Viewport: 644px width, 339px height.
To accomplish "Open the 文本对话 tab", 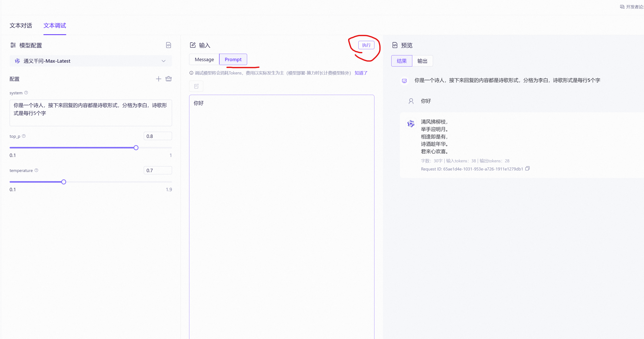I will click(x=21, y=25).
